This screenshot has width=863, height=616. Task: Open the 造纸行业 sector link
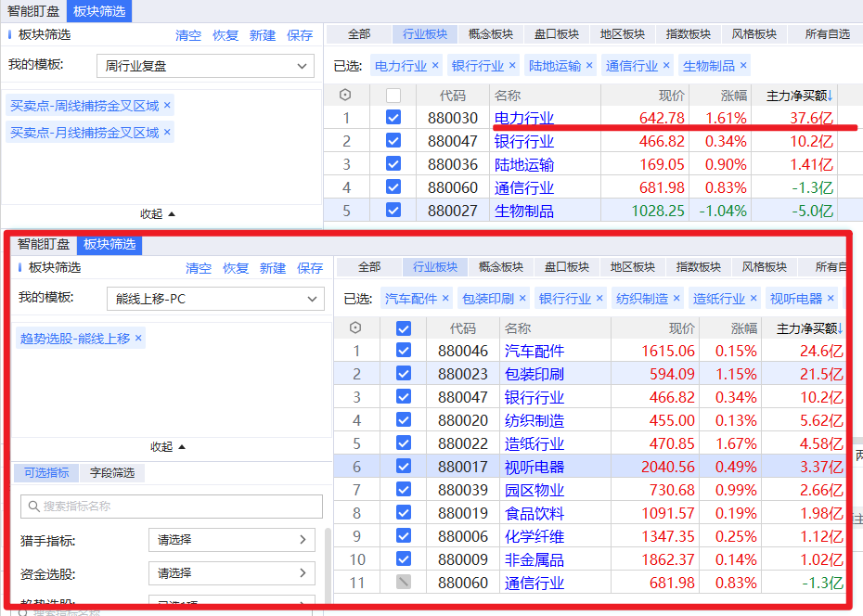534,443
